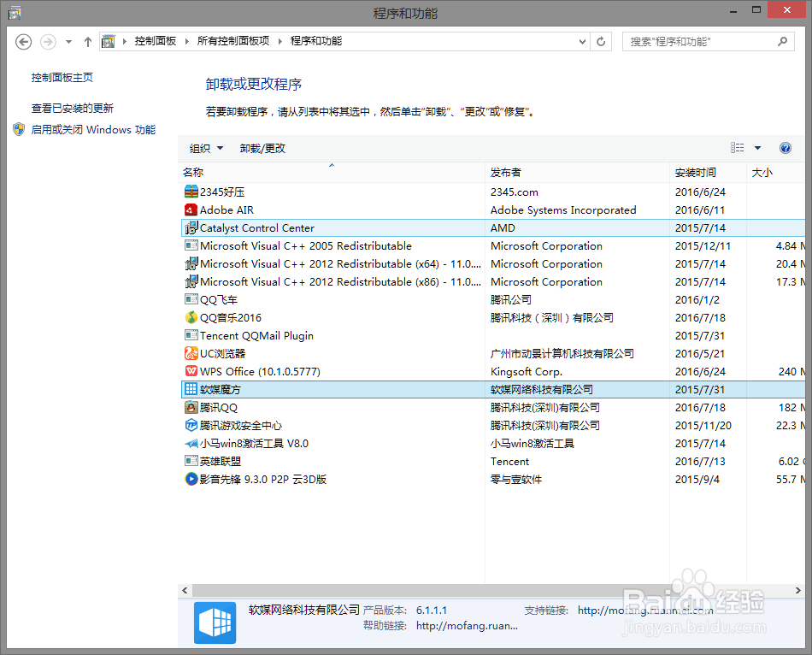Click the Visual C++ 2012 (x86) icon
The height and width of the screenshot is (655, 812).
pyautogui.click(x=191, y=281)
